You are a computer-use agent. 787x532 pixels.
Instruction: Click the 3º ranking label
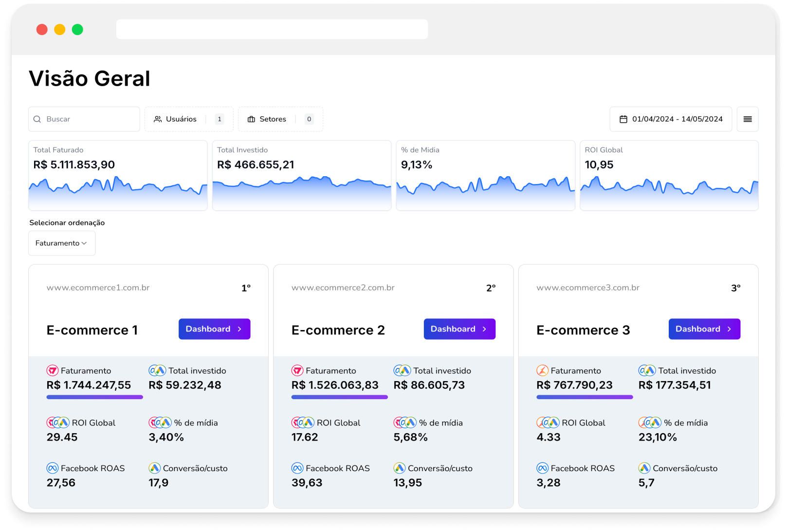tap(736, 288)
